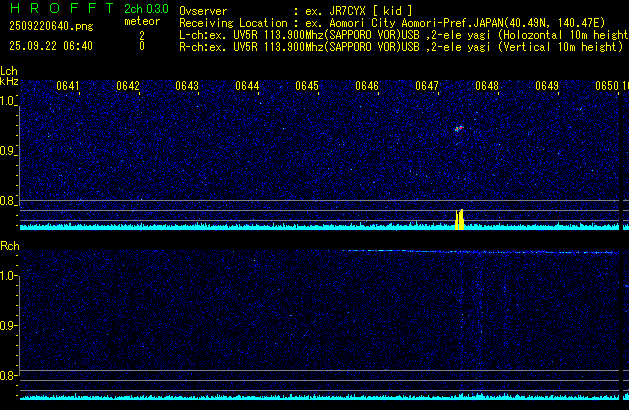Click the yellow meteor spike in Lch
The image size is (629, 410).
[x=460, y=219]
